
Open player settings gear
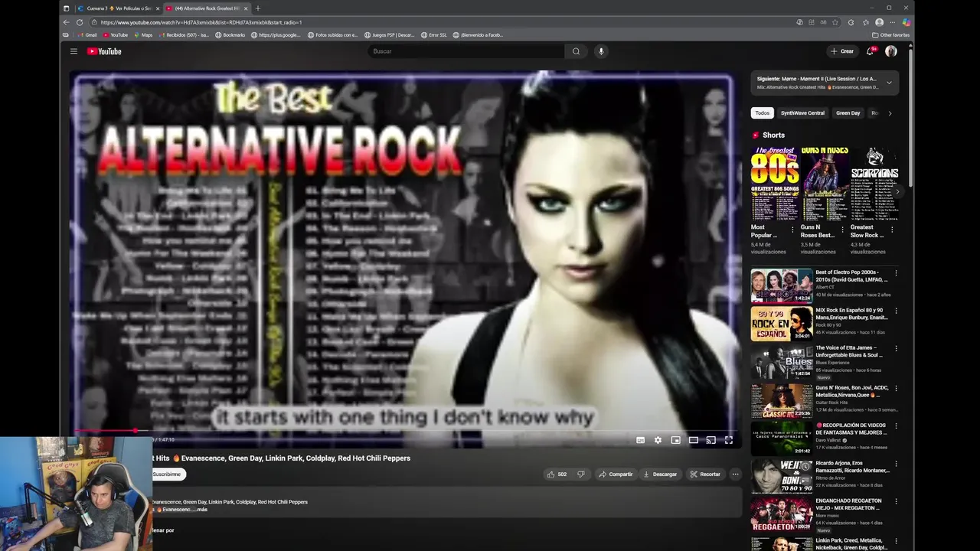point(658,440)
